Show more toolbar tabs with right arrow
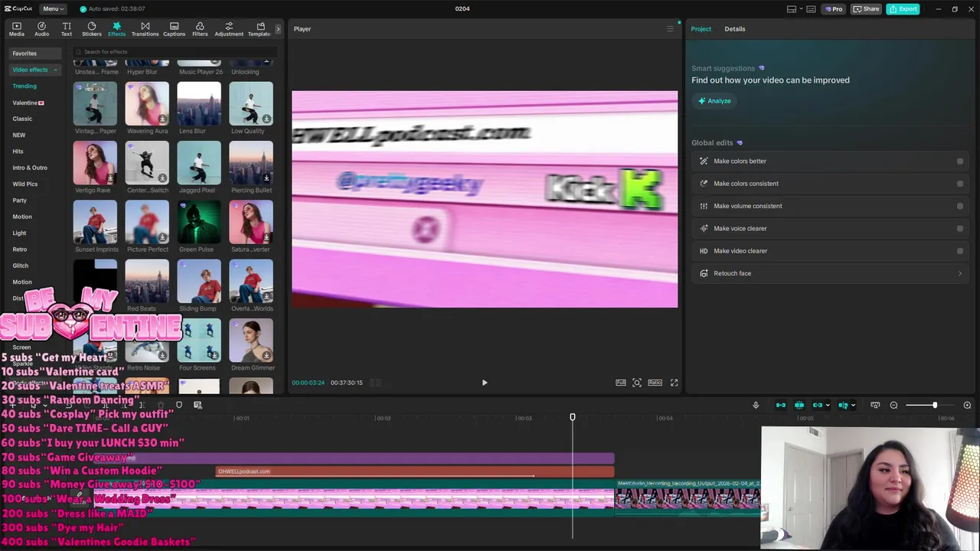Image resolution: width=980 pixels, height=551 pixels. (278, 29)
